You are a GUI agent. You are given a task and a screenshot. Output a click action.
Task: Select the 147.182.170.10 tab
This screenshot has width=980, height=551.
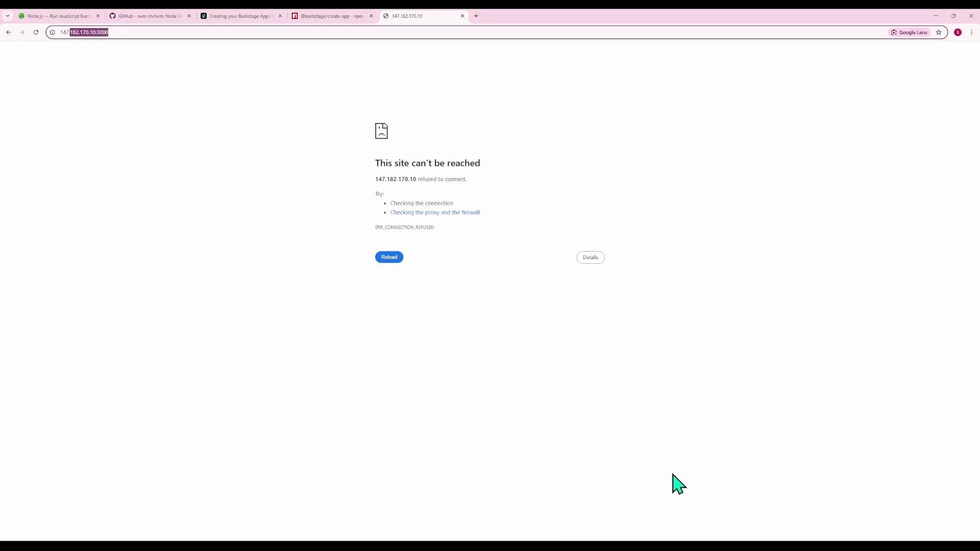(424, 16)
